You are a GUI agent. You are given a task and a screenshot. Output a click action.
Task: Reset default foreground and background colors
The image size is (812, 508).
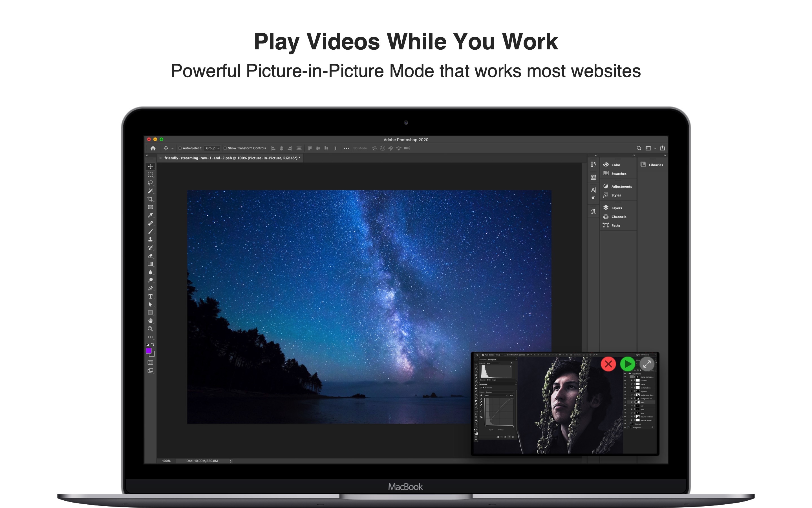(147, 344)
